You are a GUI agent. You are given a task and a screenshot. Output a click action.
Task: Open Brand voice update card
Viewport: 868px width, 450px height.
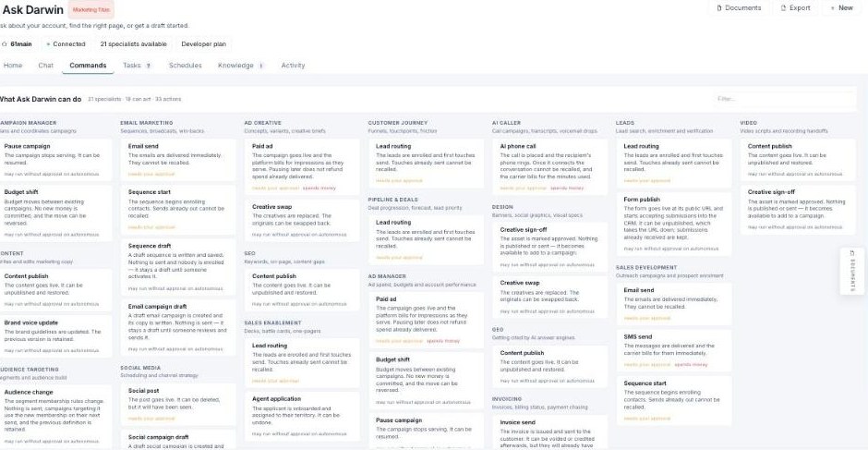click(54, 336)
